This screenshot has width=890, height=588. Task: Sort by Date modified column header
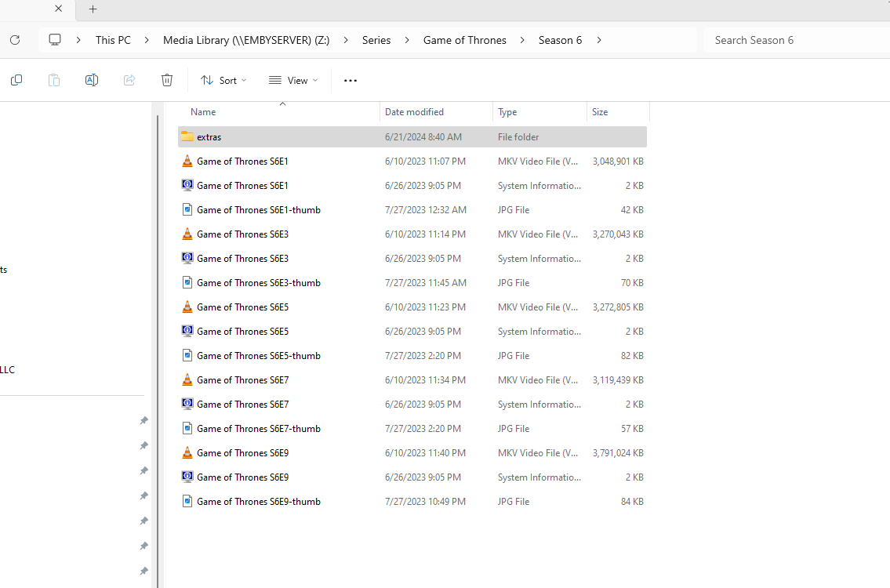pos(414,112)
